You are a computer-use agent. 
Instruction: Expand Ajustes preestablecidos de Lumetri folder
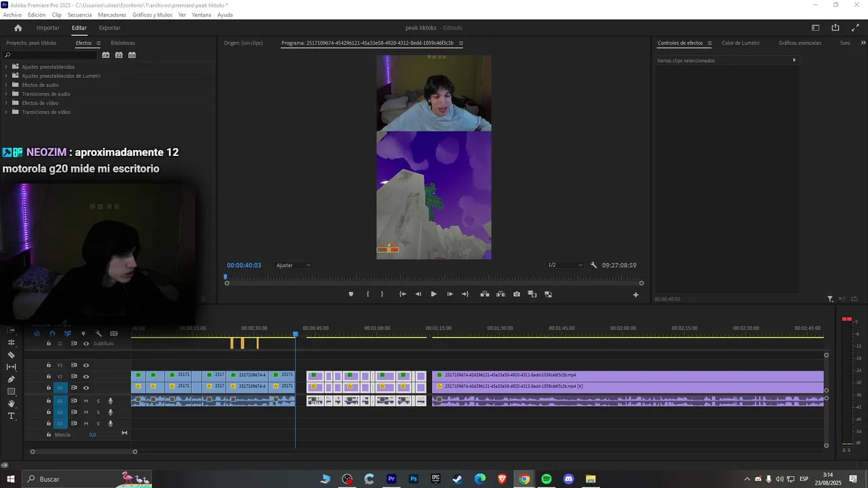6,76
